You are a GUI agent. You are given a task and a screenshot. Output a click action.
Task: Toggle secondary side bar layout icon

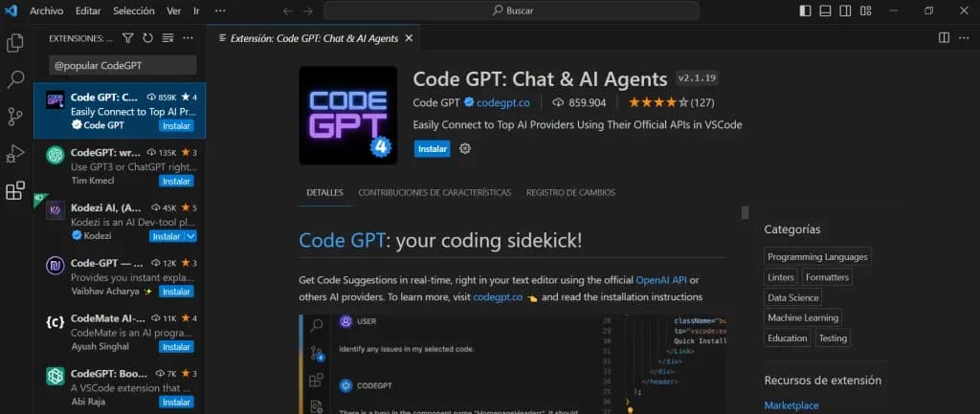[x=845, y=11]
